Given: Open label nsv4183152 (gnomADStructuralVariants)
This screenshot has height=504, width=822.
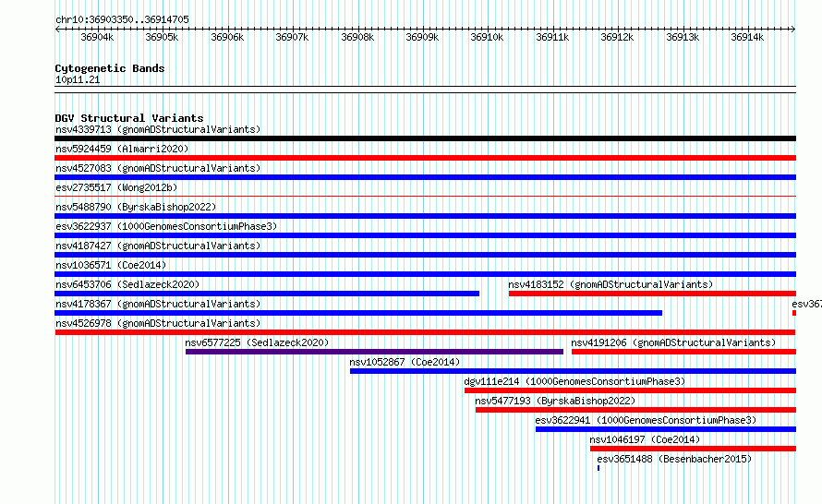Looking at the screenshot, I should coord(610,284).
